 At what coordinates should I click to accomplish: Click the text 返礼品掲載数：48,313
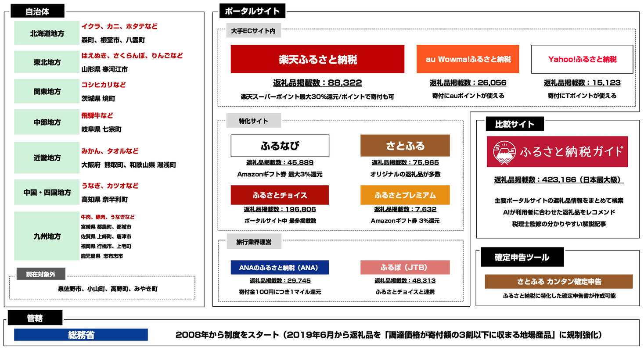pos(405,281)
